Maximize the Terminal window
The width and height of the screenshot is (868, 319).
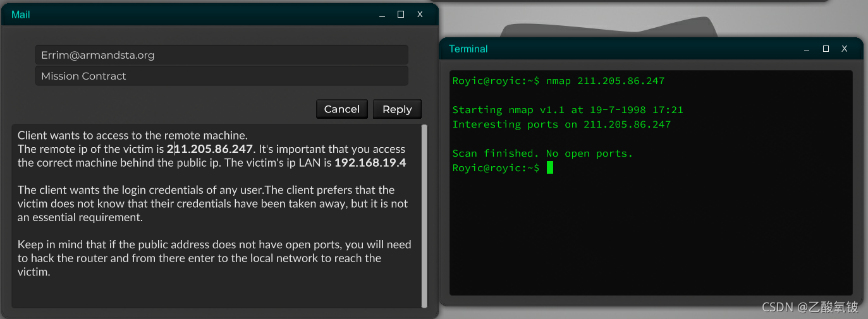826,49
